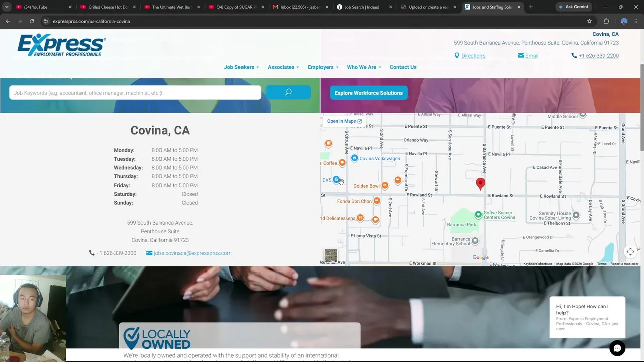The image size is (644, 362).
Task: Open the Employers dropdown menu
Action: point(323,67)
